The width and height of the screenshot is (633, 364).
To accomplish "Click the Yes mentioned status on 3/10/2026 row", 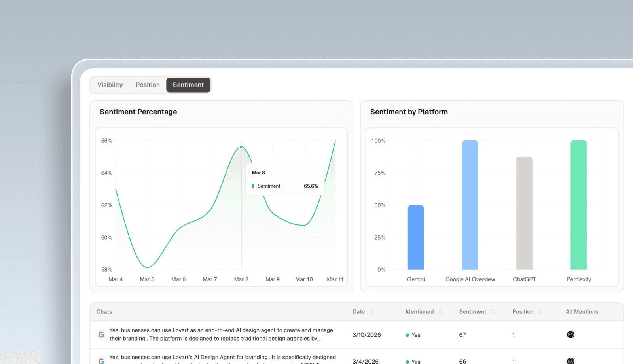I will click(413, 335).
